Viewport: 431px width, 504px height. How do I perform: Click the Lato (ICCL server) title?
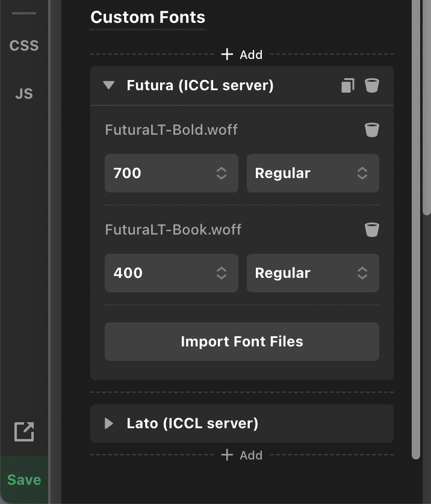coord(193,423)
